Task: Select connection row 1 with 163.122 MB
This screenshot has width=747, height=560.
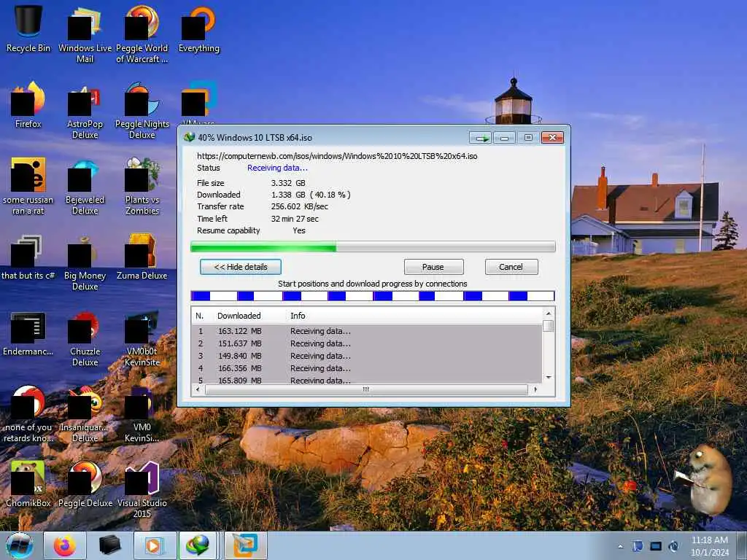Action: [x=367, y=331]
